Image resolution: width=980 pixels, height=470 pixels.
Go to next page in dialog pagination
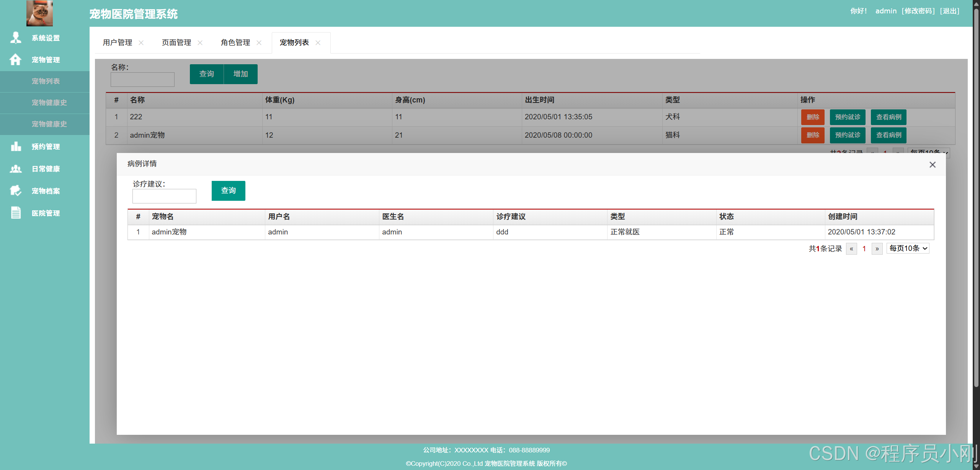[877, 249]
